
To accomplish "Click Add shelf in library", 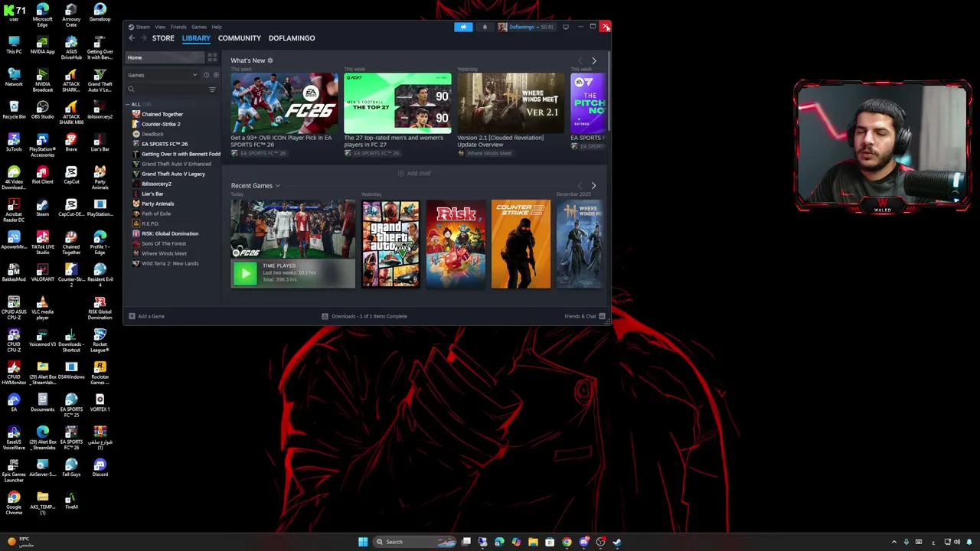I will (414, 174).
